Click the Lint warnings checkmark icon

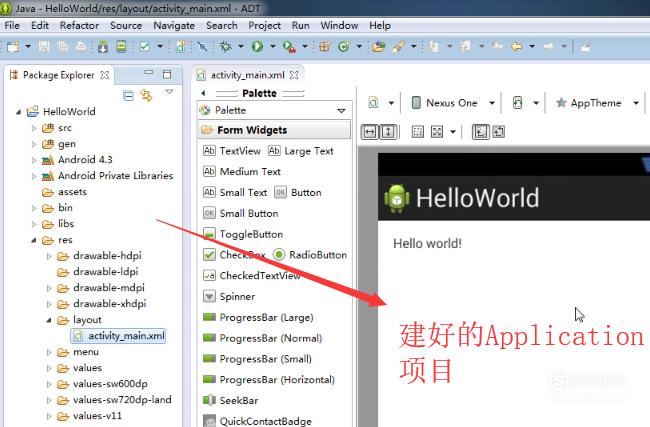click(x=144, y=46)
